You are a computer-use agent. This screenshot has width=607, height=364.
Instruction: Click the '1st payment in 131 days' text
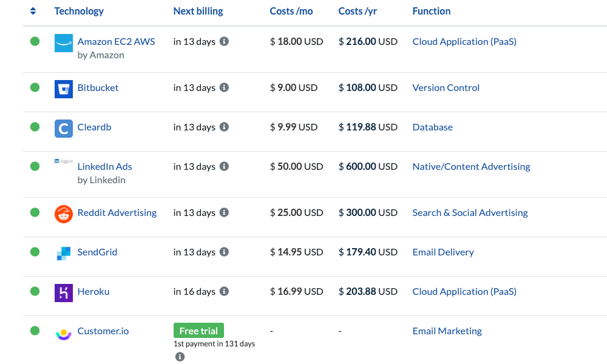214,344
